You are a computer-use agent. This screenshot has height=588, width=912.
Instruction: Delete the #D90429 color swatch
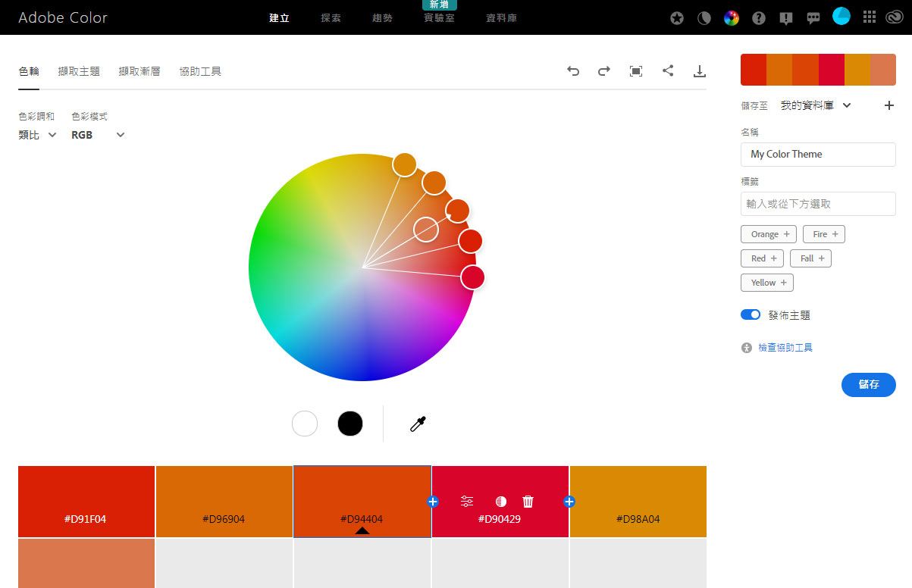(x=528, y=501)
